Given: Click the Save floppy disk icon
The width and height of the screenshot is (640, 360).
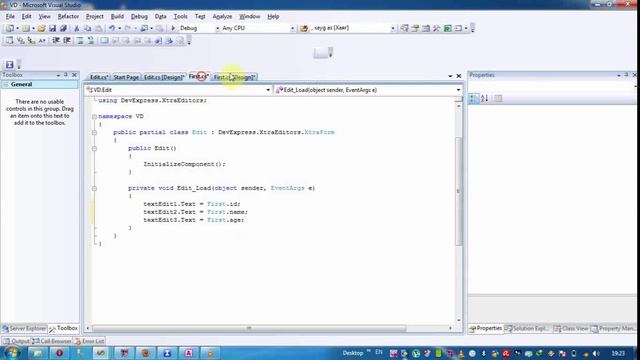Looking at the screenshot, I should point(52,28).
